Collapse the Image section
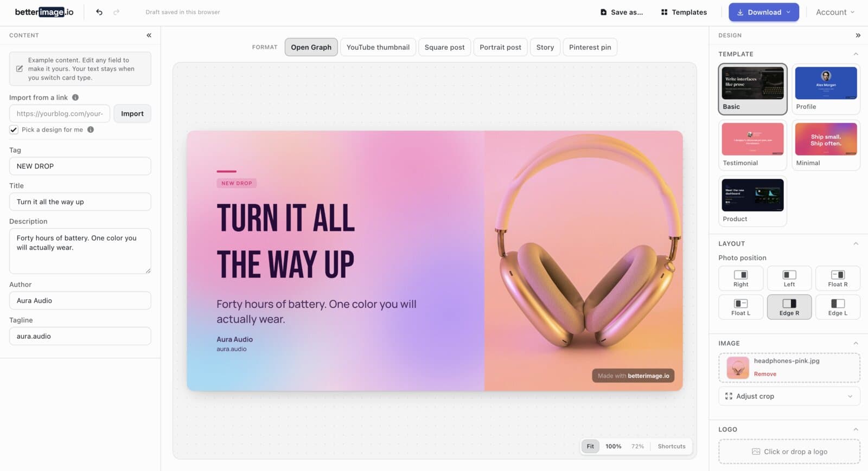The image size is (868, 471). tap(856, 343)
